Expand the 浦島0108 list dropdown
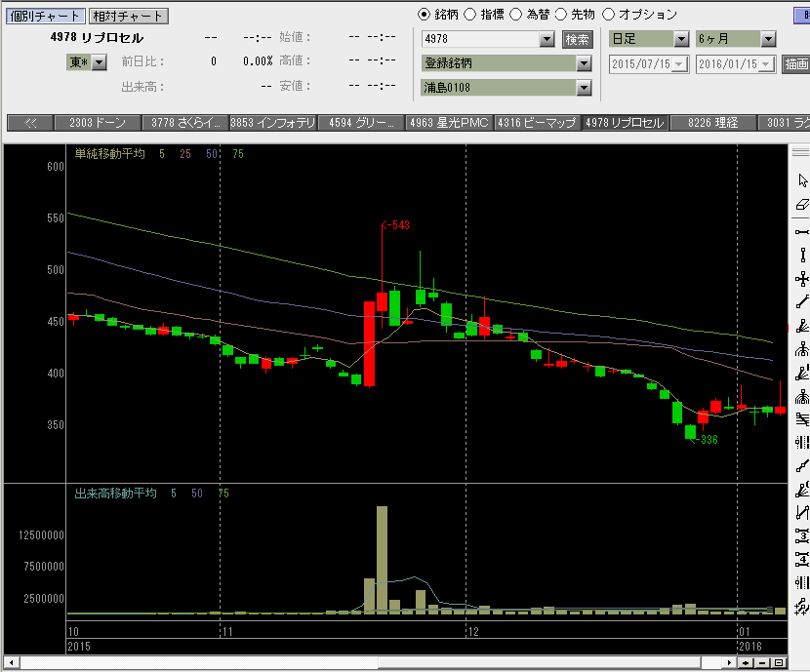The image size is (810, 672). pos(584,88)
